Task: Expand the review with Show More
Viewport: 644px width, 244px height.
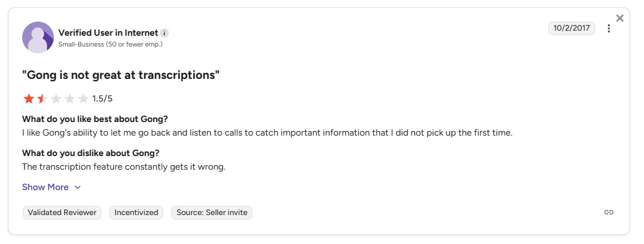Action: [x=45, y=187]
